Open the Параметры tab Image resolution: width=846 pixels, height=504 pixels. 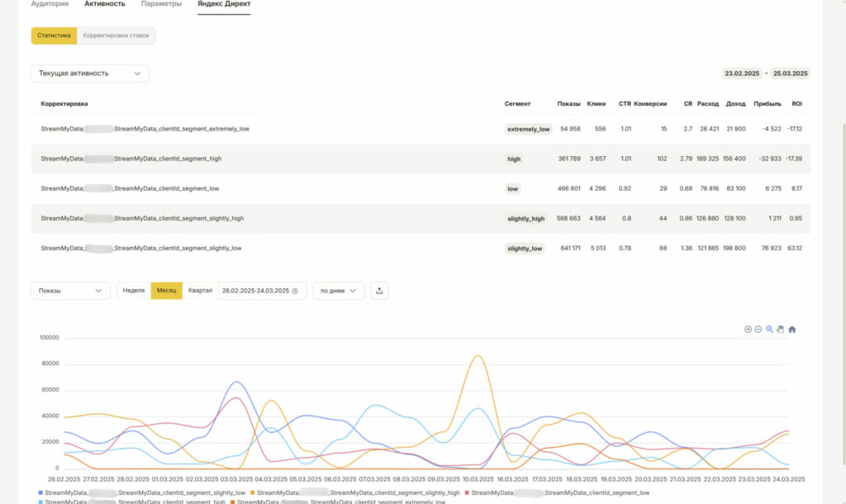pyautogui.click(x=161, y=4)
